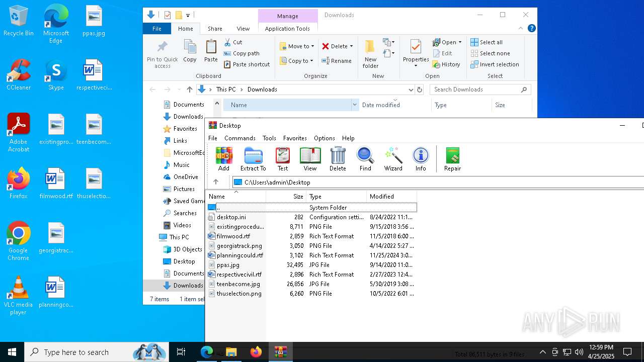Click Select all in Explorer ribbon
The height and width of the screenshot is (362, 644).
click(487, 42)
